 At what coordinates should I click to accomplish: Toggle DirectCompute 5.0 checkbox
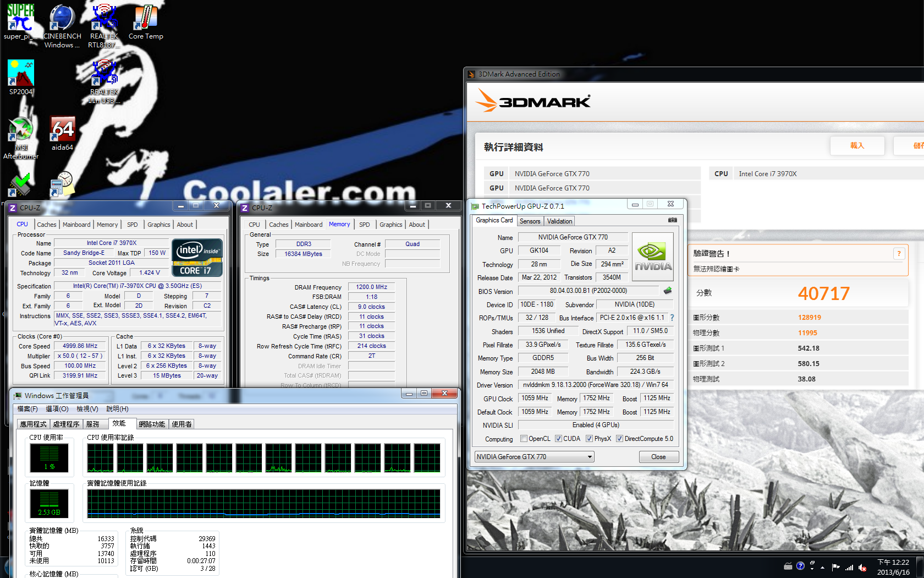tap(619, 439)
